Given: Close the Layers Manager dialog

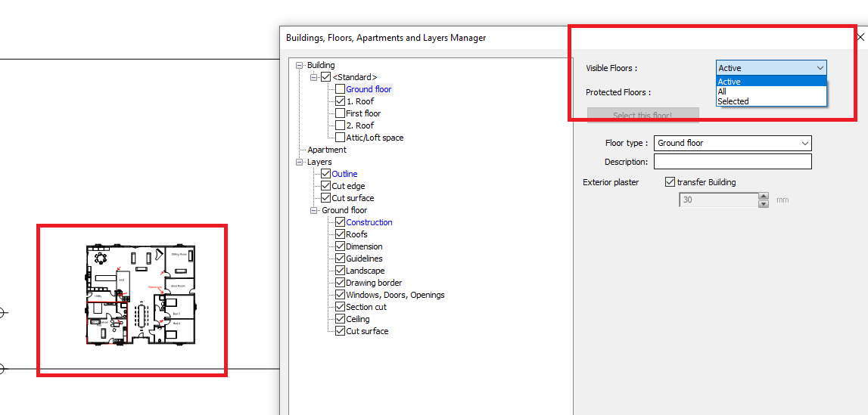Looking at the screenshot, I should tap(860, 37).
